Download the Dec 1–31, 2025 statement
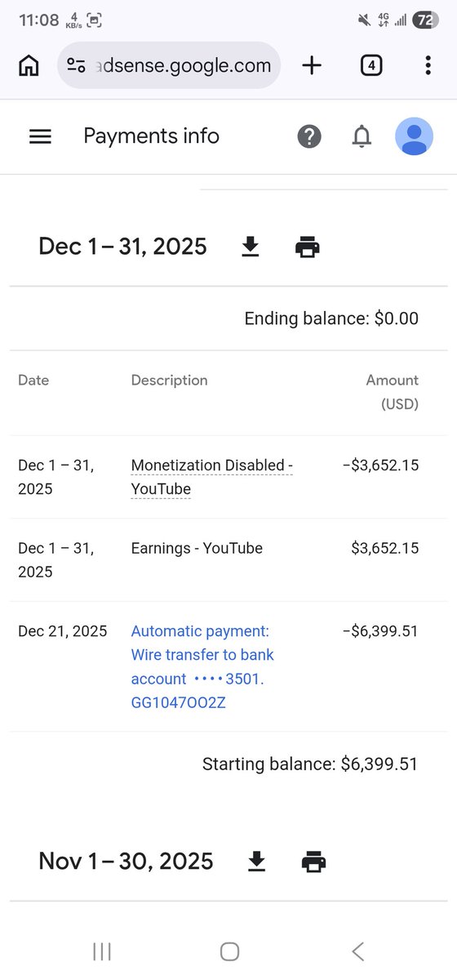457x980 pixels. coord(251,247)
